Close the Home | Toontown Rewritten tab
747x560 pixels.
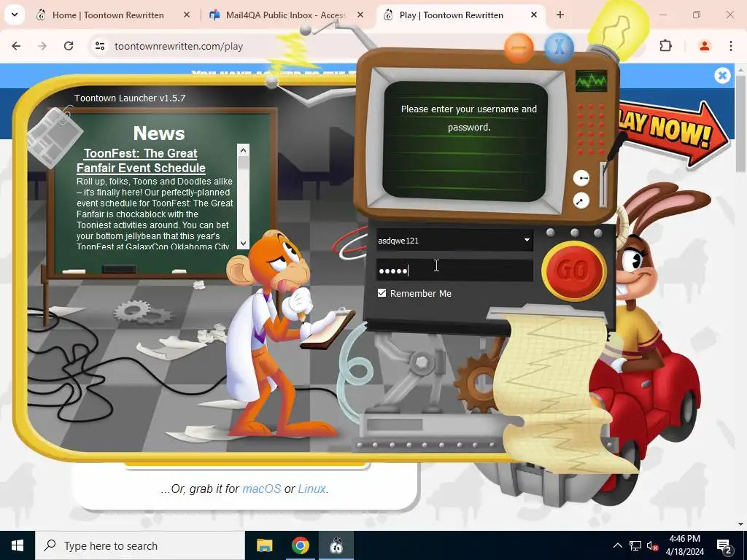click(x=187, y=15)
